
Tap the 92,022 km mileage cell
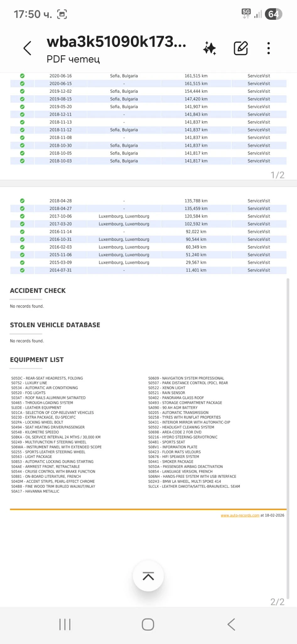click(x=196, y=231)
